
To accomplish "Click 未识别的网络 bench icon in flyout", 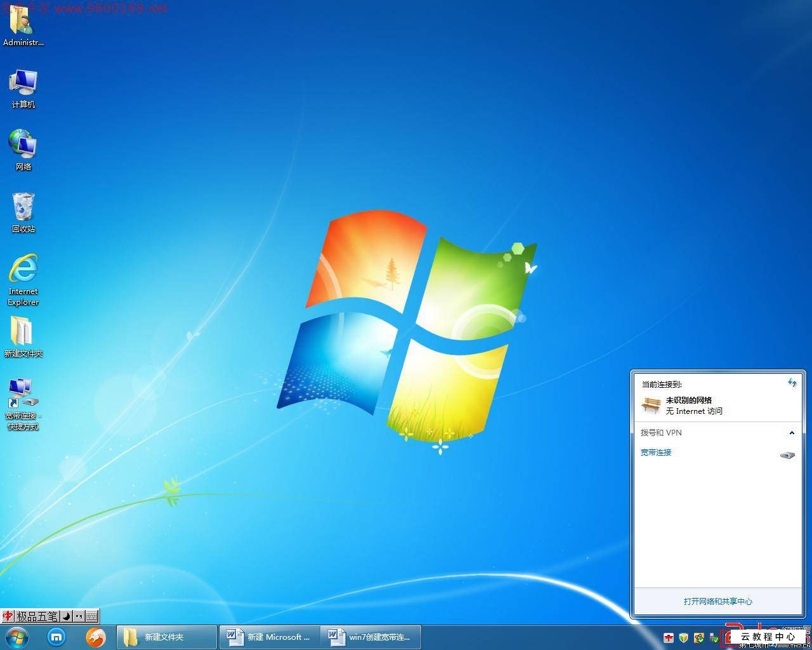I will pyautogui.click(x=651, y=405).
